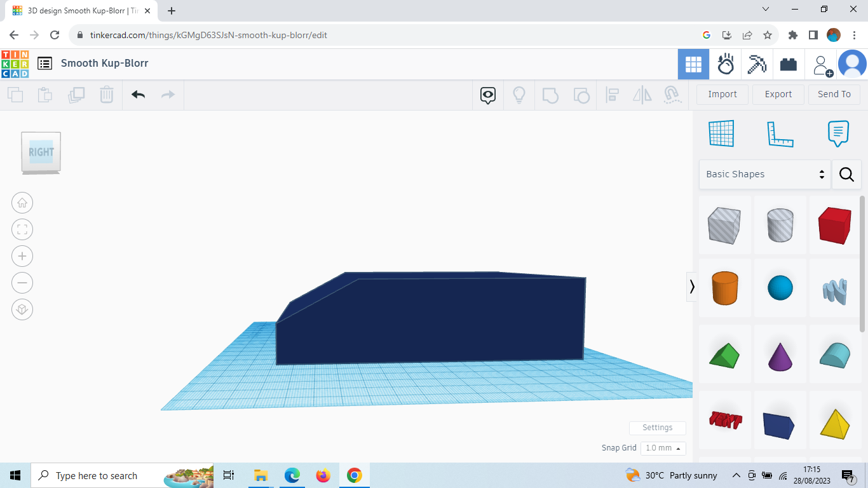Open shape search with the magnifier icon
This screenshot has height=488, width=868.
click(x=846, y=174)
